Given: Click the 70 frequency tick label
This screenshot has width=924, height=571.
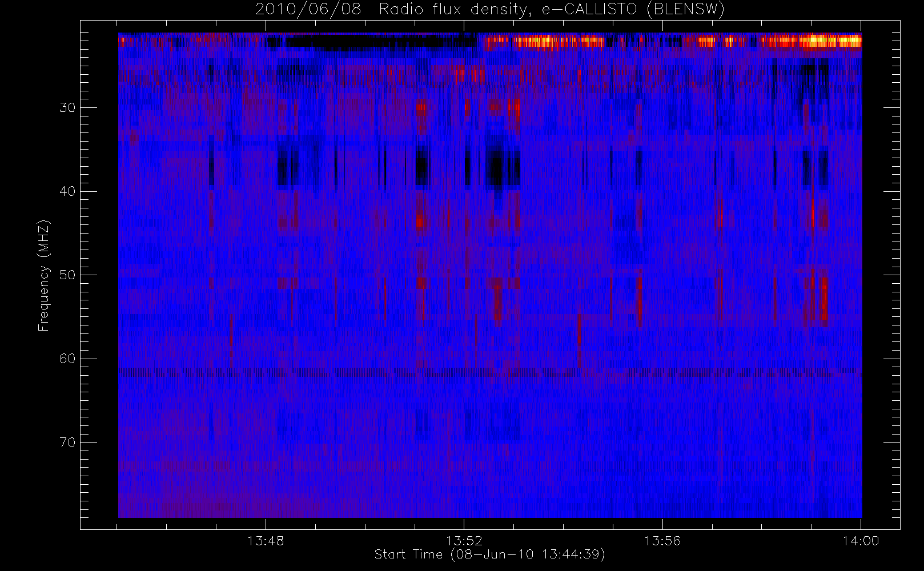Looking at the screenshot, I should (67, 443).
